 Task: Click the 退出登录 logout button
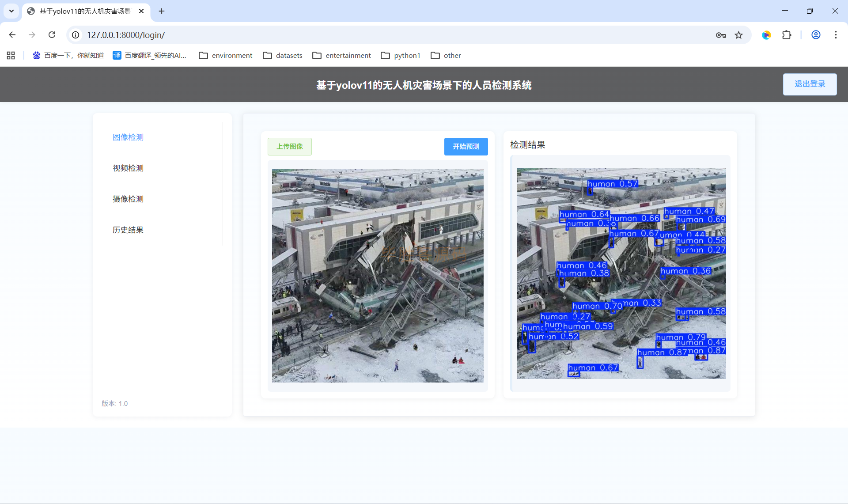pos(810,84)
